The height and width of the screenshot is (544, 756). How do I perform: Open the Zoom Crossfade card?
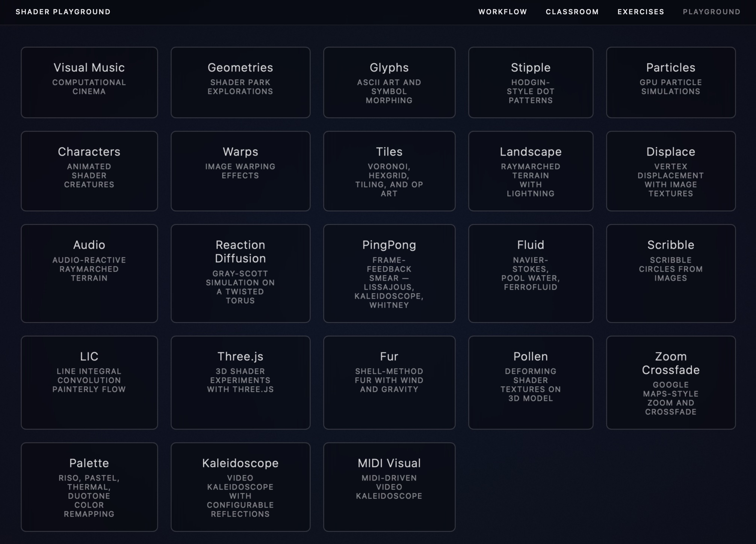click(671, 382)
